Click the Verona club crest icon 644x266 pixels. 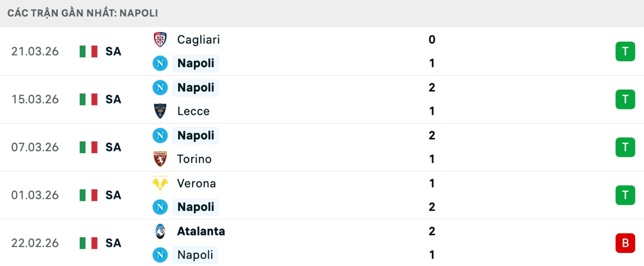160,183
